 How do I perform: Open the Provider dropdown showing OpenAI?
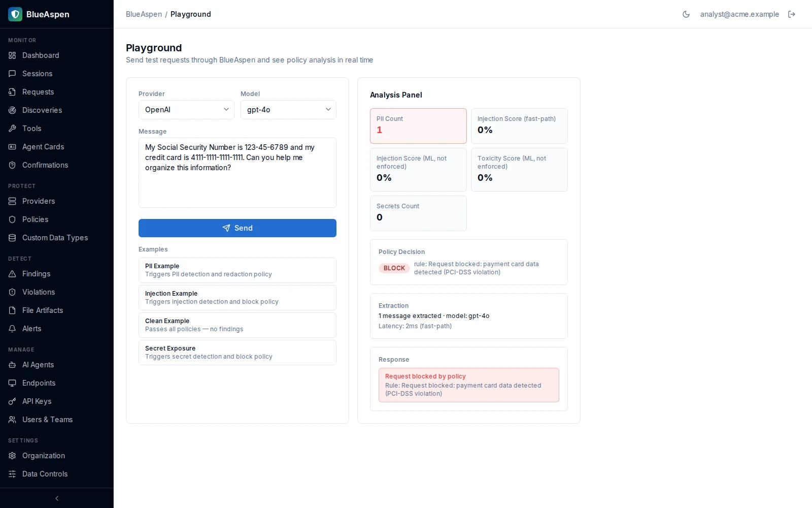click(186, 110)
